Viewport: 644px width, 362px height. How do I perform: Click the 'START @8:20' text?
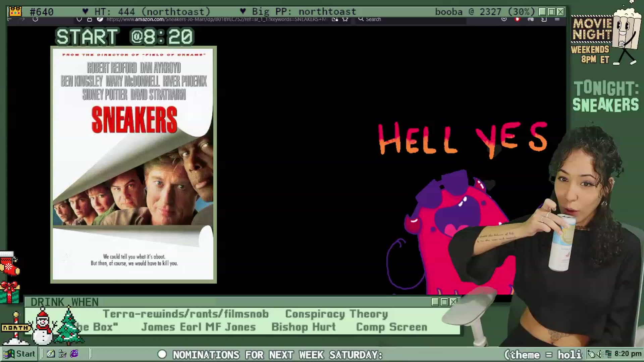[125, 37]
